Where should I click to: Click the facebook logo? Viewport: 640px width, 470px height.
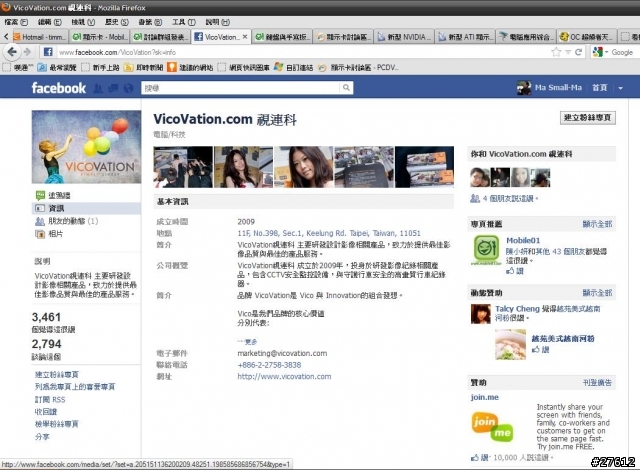pos(58,88)
